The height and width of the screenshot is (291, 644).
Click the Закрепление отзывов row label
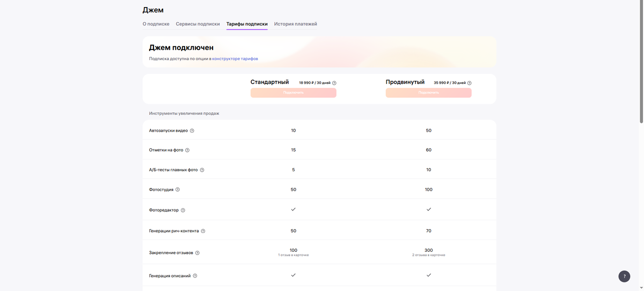coord(171,253)
